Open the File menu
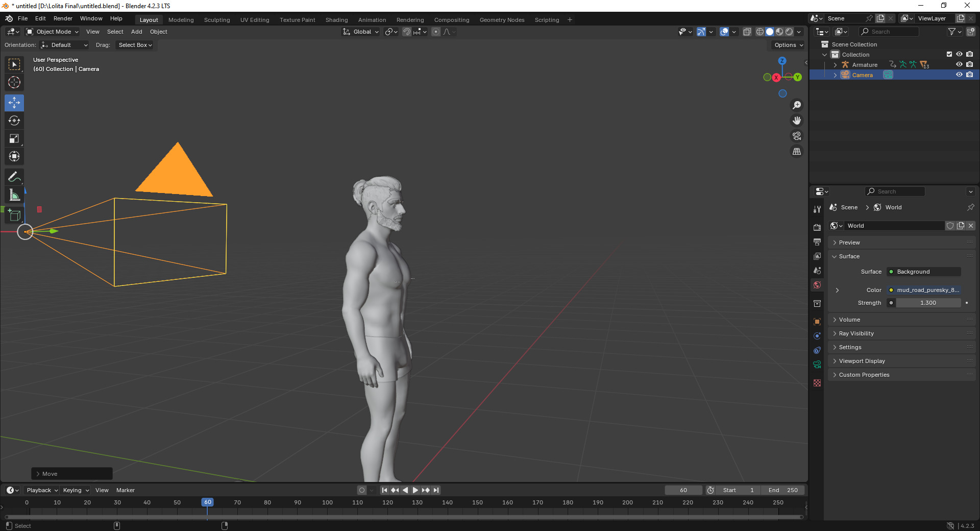 point(23,18)
